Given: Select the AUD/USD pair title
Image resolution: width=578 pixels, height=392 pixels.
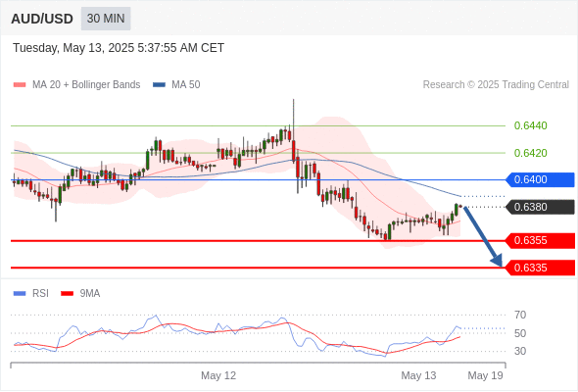Looking at the screenshot, I should click(x=42, y=19).
